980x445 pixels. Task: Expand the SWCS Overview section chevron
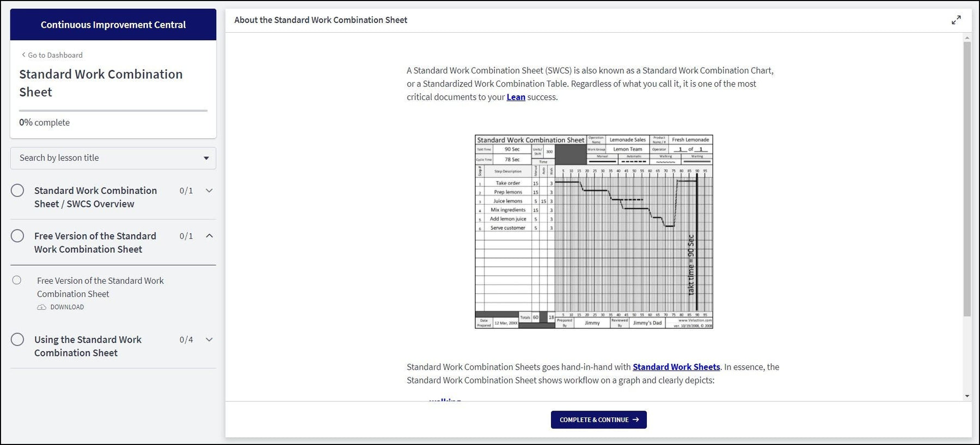point(209,191)
